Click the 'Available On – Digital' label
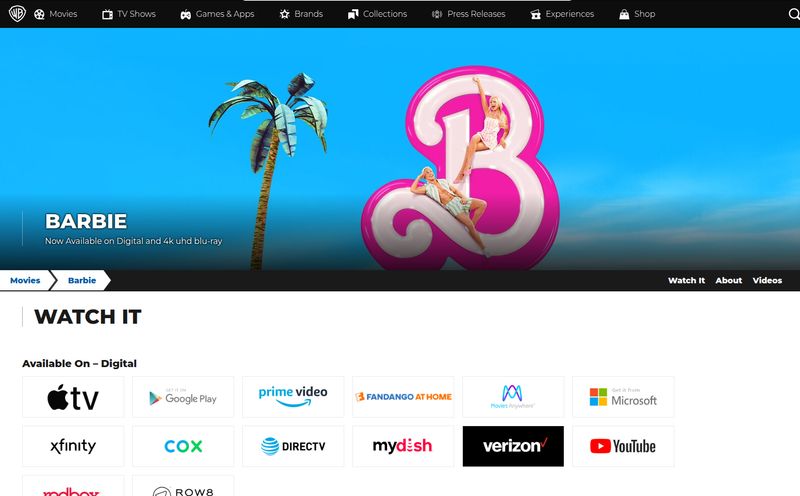Viewport: 800px width, 496px height. [x=79, y=363]
